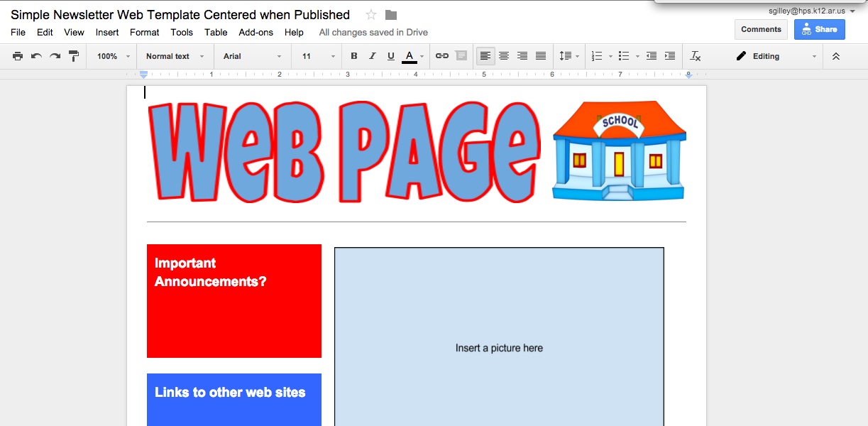Open the Normal text style dropdown
Screen dimensions: 868x426
coord(175,56)
